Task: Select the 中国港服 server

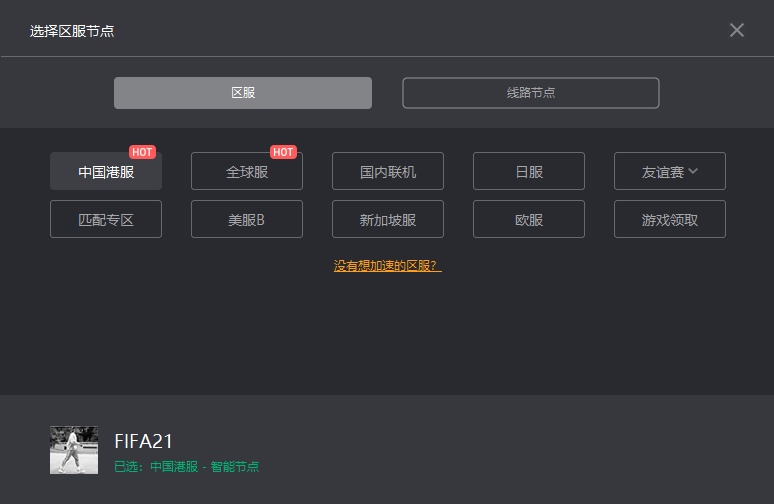Action: (x=106, y=171)
